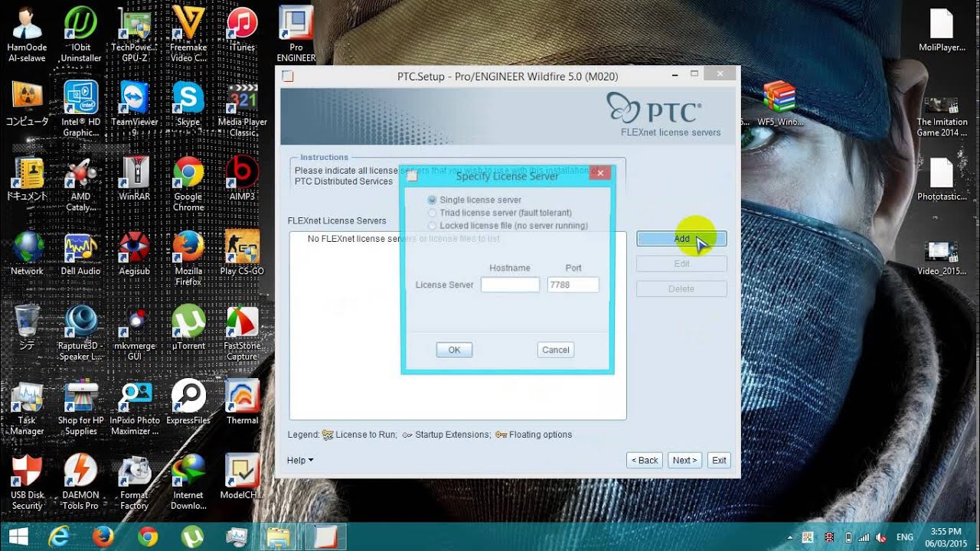This screenshot has height=551, width=980.
Task: Open Rapture3D Speaker Layout icon
Action: click(80, 333)
